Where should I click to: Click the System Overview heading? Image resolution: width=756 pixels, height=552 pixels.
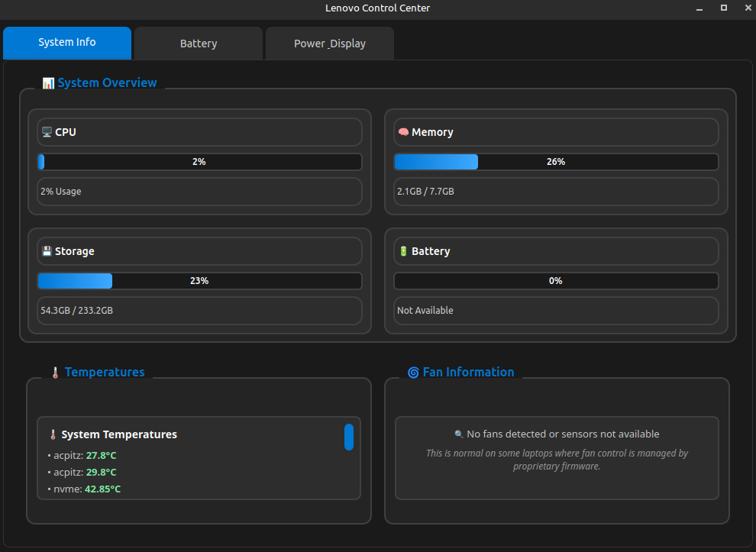(x=107, y=83)
